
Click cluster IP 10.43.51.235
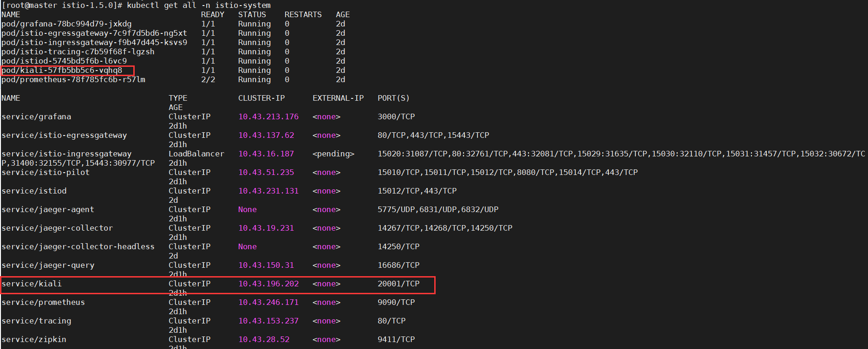(266, 173)
